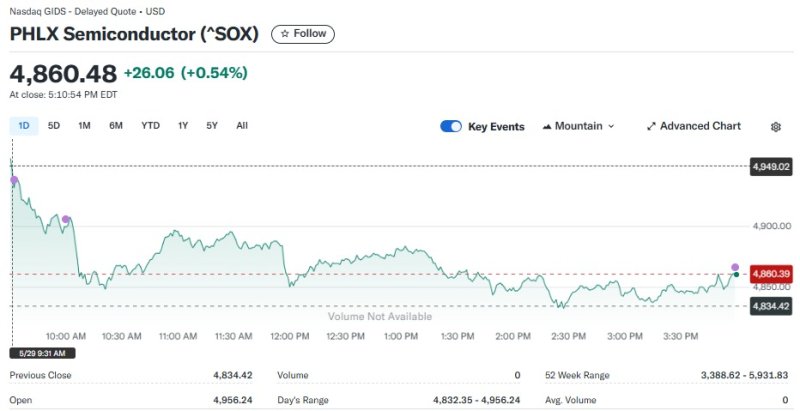This screenshot has height=411, width=800.
Task: Click the Day's Range value
Action: pos(477,400)
